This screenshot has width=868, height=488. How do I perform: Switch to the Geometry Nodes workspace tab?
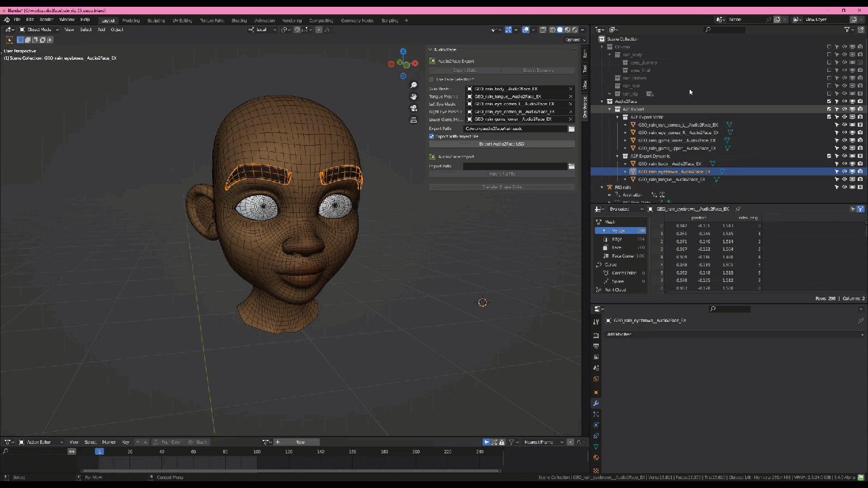(x=357, y=20)
